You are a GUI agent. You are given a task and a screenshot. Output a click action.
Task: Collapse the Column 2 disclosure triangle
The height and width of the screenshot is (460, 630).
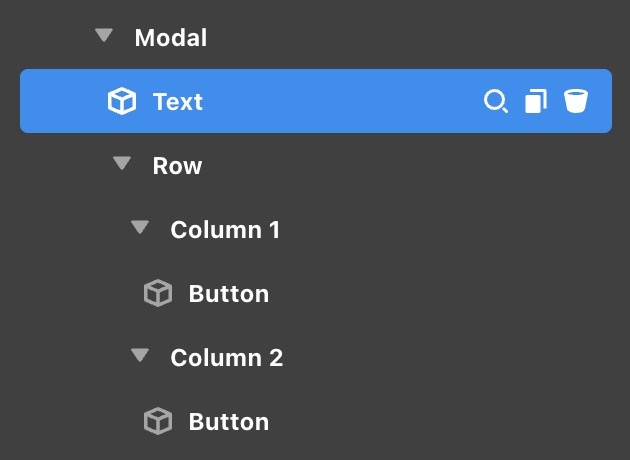(x=140, y=356)
